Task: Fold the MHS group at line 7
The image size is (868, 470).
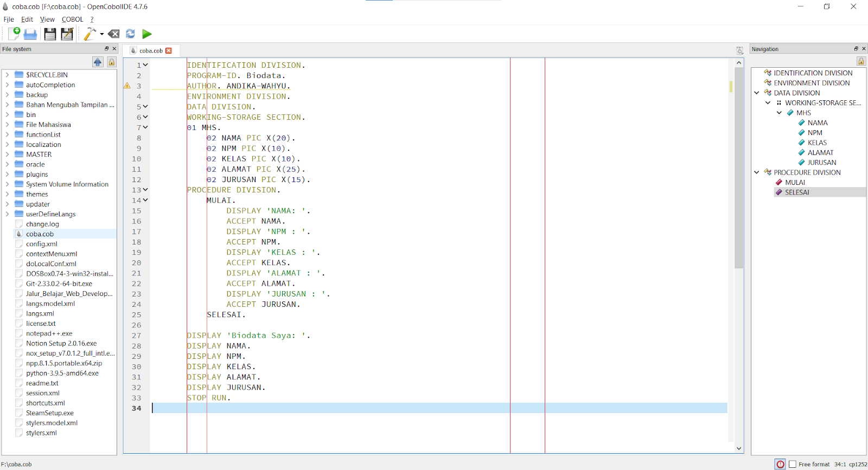Action: click(145, 127)
